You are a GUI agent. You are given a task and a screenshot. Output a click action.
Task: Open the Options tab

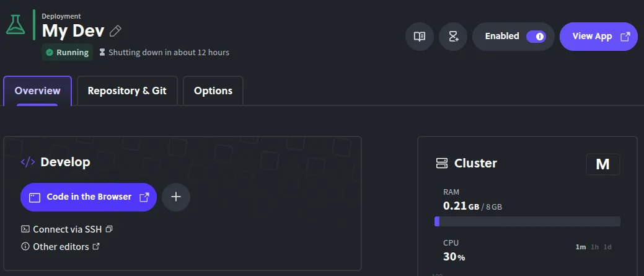click(213, 91)
